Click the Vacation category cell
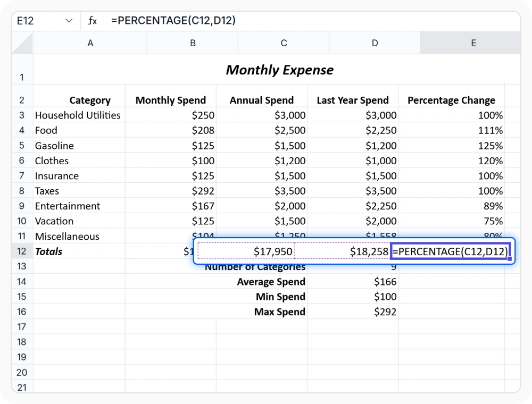 coord(79,221)
